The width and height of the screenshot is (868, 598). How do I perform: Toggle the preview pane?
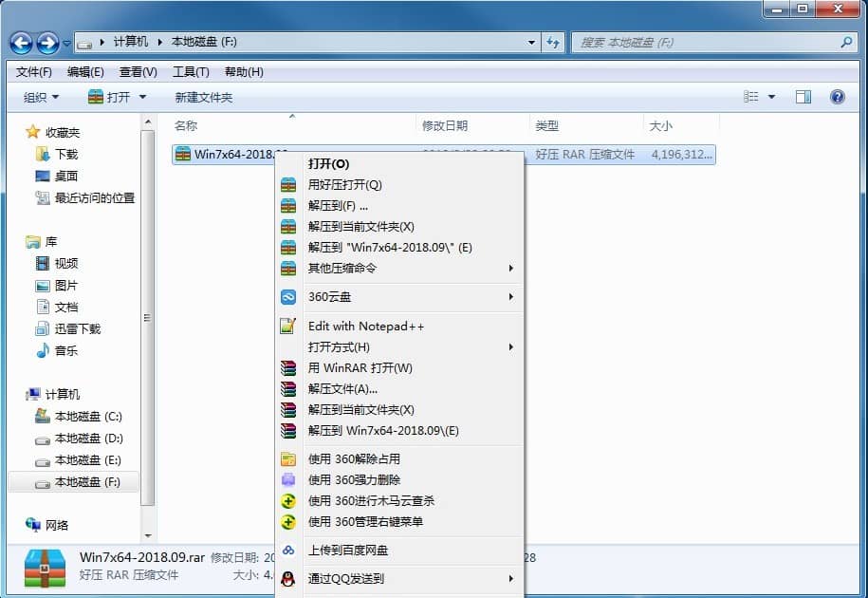tap(803, 96)
